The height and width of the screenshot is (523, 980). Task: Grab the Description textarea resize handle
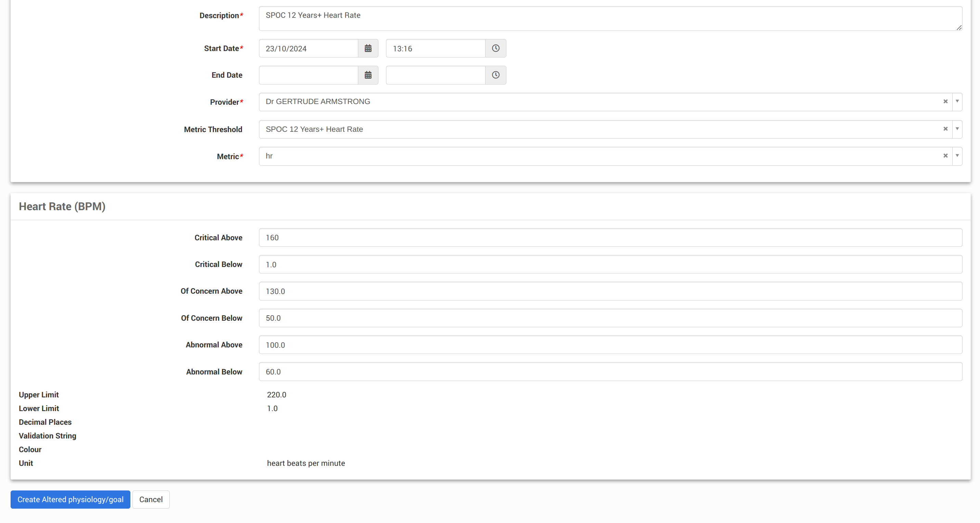click(959, 27)
